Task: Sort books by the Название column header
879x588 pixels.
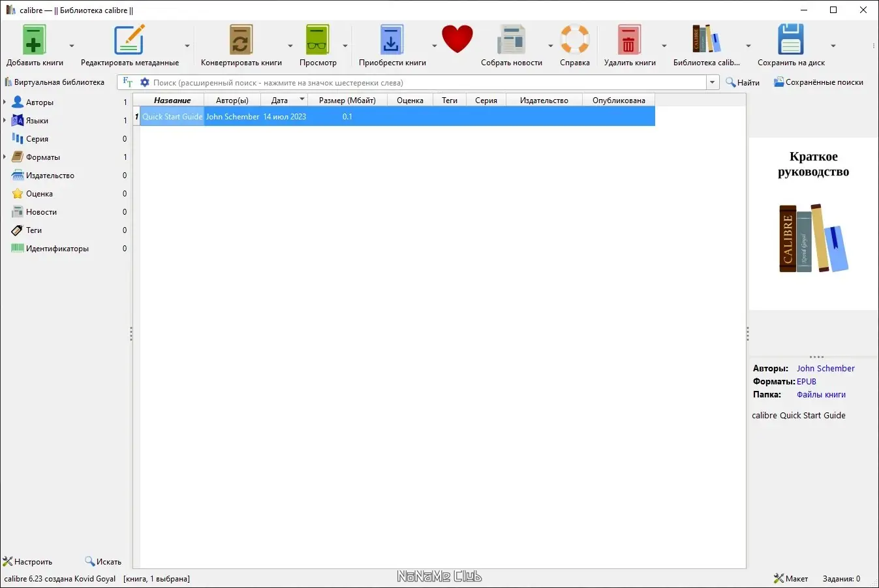Action: pyautogui.click(x=172, y=100)
